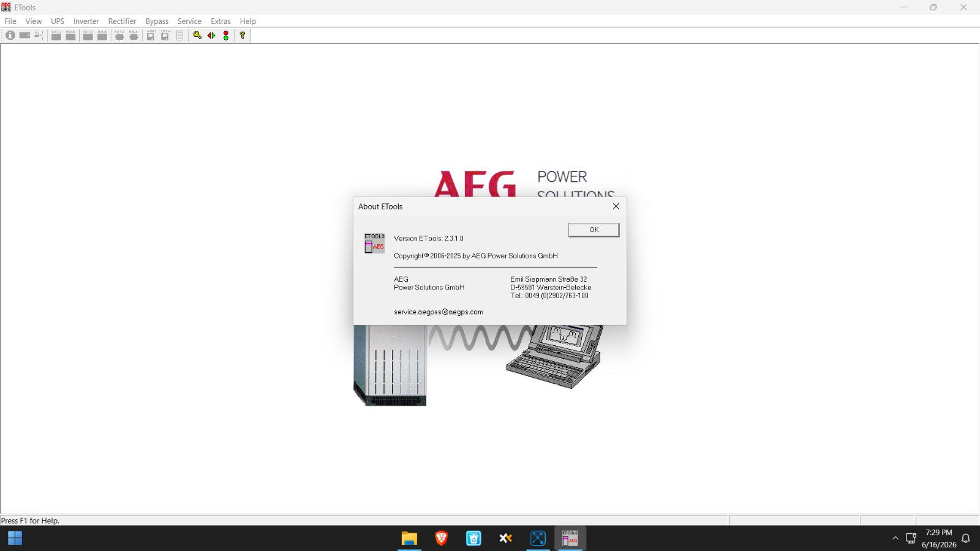
Task: Click the UPS cabinet illustration
Action: pos(390,365)
